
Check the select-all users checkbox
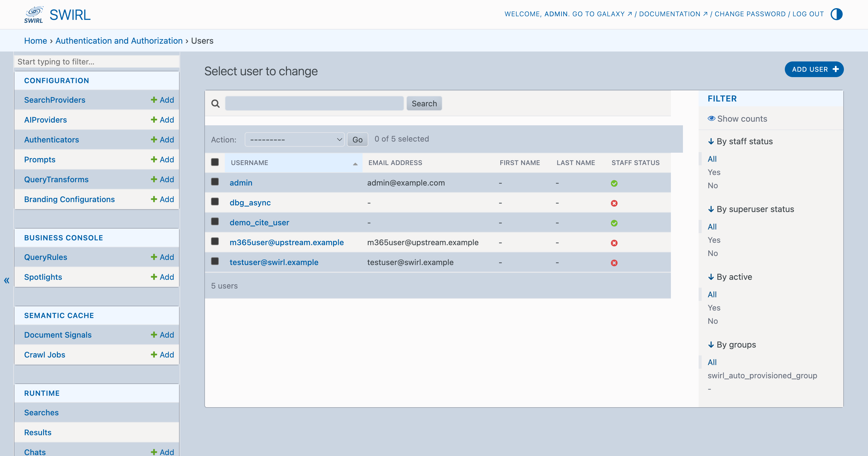click(215, 162)
